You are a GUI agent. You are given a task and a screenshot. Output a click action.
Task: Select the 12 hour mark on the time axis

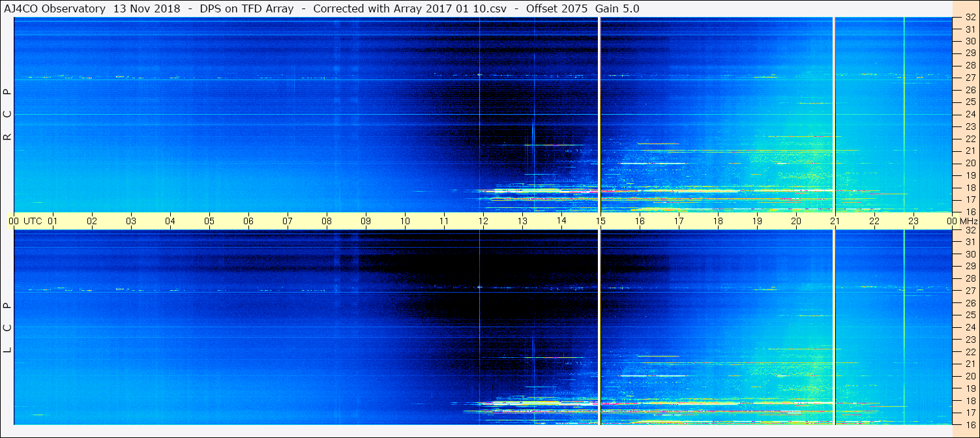[x=483, y=221]
